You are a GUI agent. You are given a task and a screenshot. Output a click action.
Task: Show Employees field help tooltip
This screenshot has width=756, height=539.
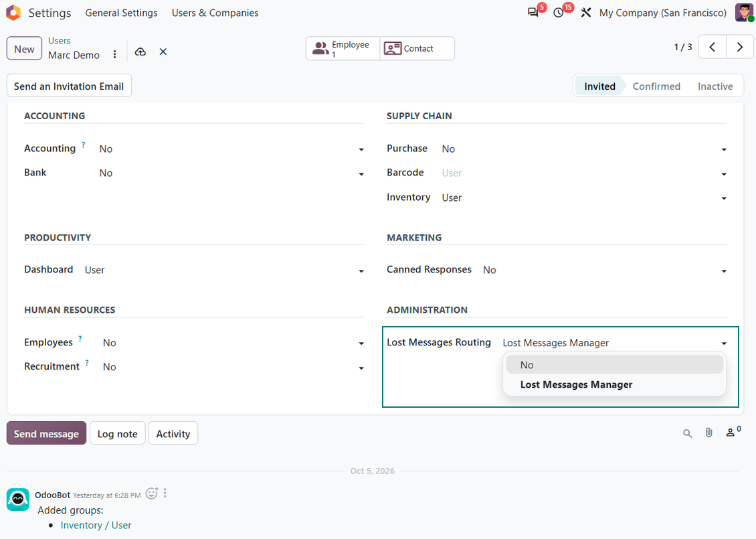pyautogui.click(x=80, y=339)
